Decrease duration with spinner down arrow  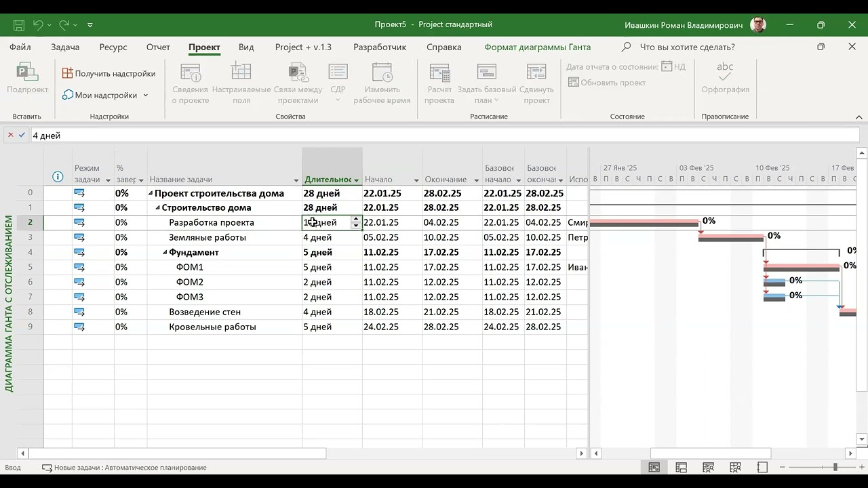tap(356, 226)
